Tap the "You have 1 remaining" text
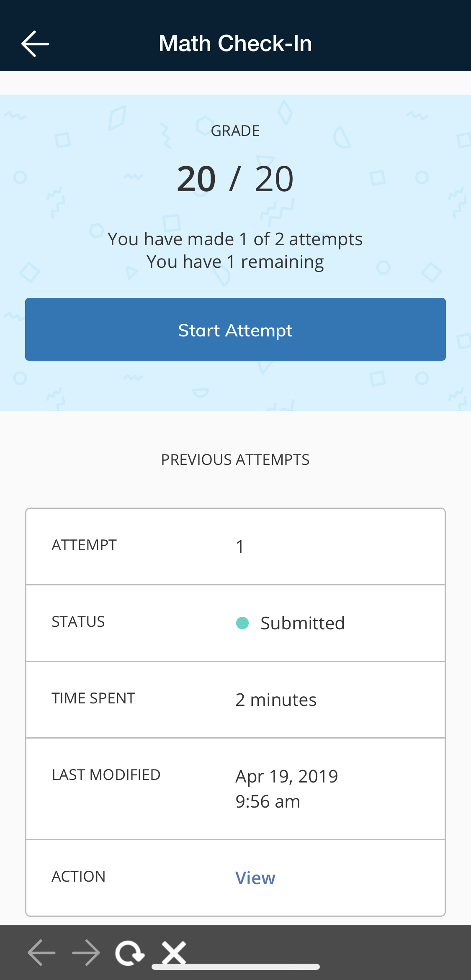The width and height of the screenshot is (471, 980). [235, 262]
